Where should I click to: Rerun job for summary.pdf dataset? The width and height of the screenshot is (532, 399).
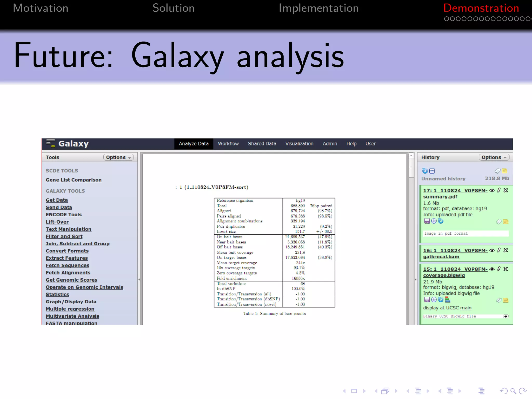[441, 221]
